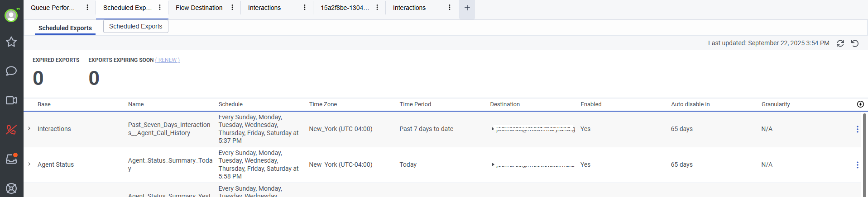
Task: Open the Queue Performance tab menu
Action: (x=87, y=8)
